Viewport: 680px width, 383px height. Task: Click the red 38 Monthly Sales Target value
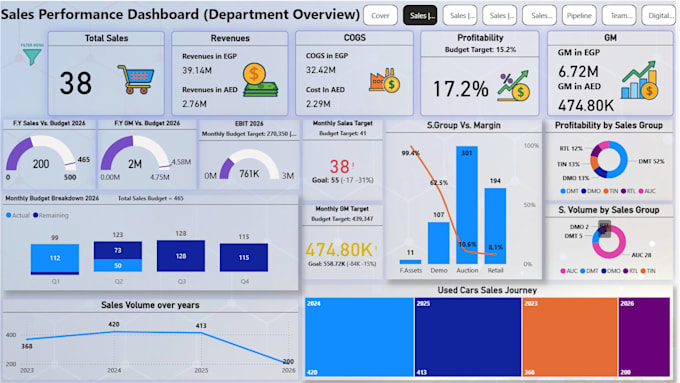coord(340,167)
